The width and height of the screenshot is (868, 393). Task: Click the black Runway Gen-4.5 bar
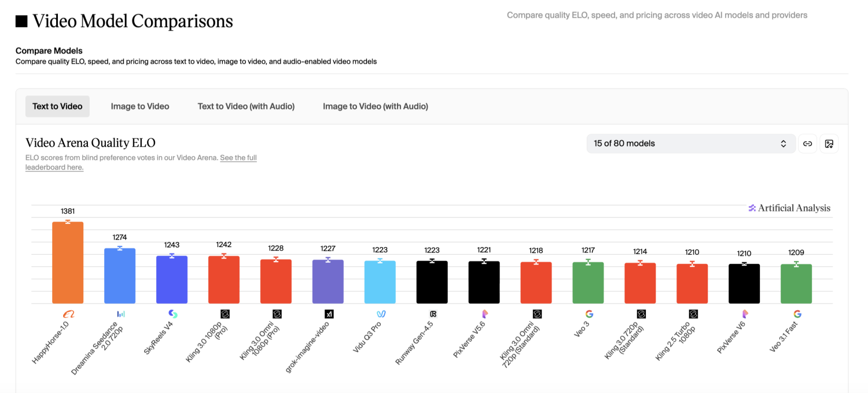click(432, 282)
